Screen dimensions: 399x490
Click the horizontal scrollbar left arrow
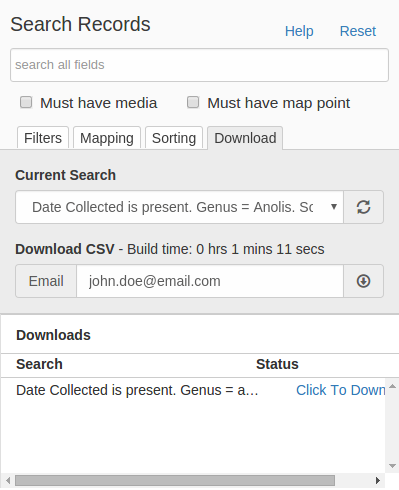(8, 480)
